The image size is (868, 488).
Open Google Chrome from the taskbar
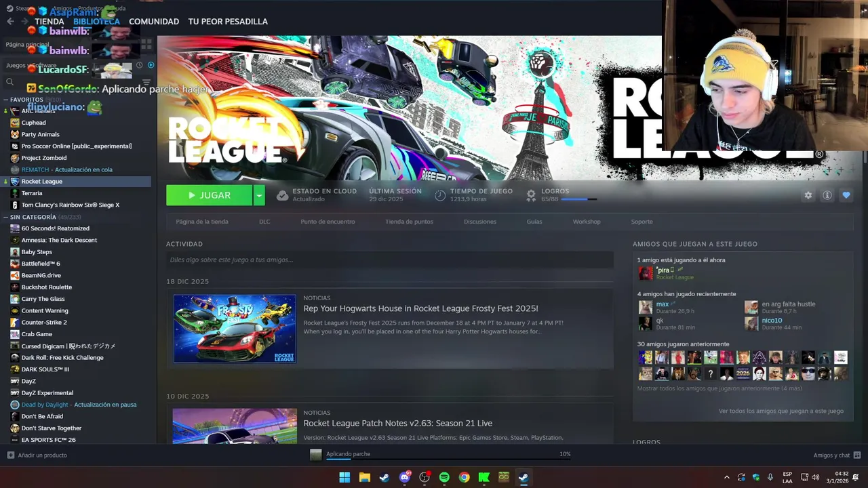tap(464, 477)
